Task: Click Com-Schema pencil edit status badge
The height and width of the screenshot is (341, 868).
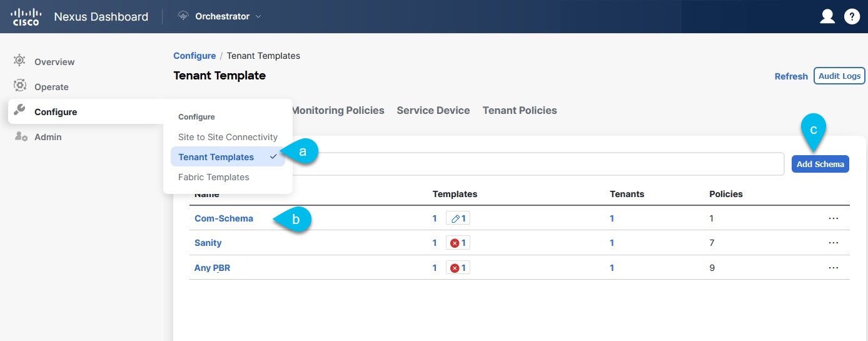Action: (458, 218)
